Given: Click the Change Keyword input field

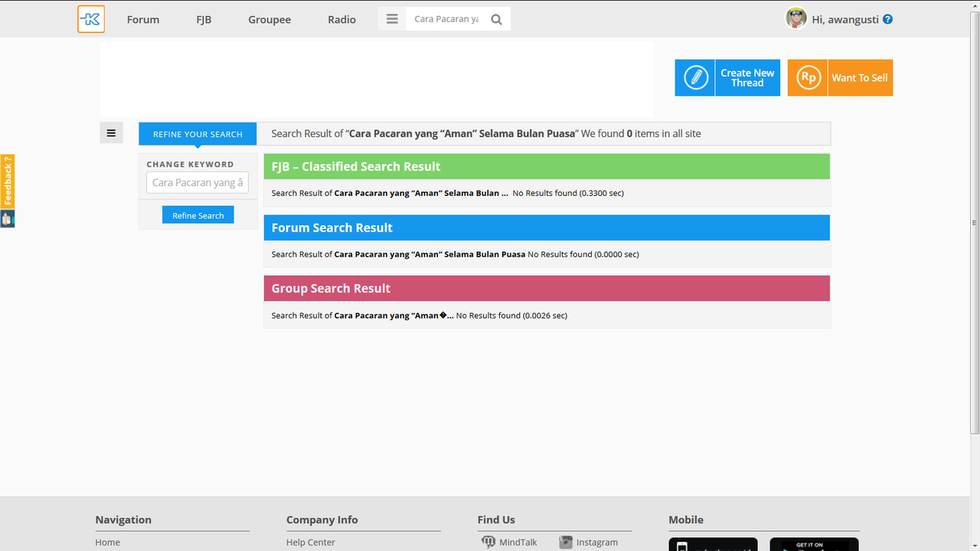Looking at the screenshot, I should [198, 182].
